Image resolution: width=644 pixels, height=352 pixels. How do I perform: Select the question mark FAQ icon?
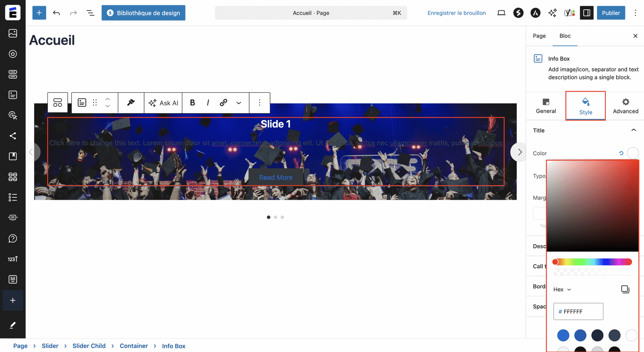point(13,238)
